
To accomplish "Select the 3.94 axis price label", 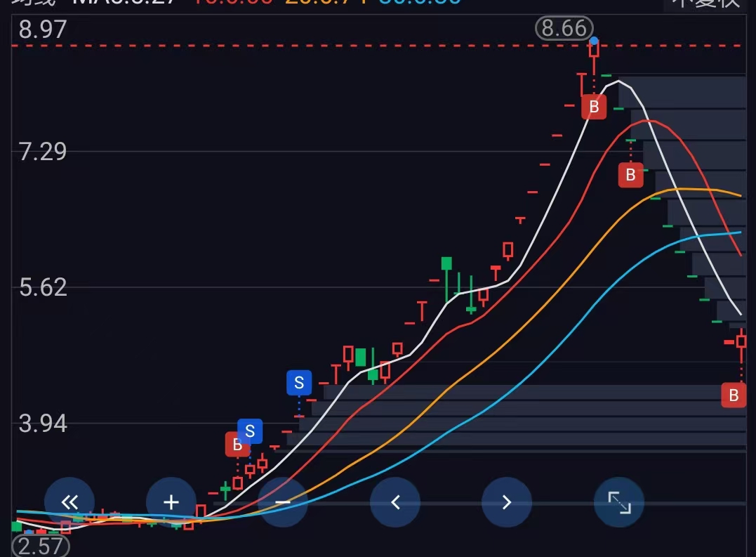I will click(x=42, y=424).
